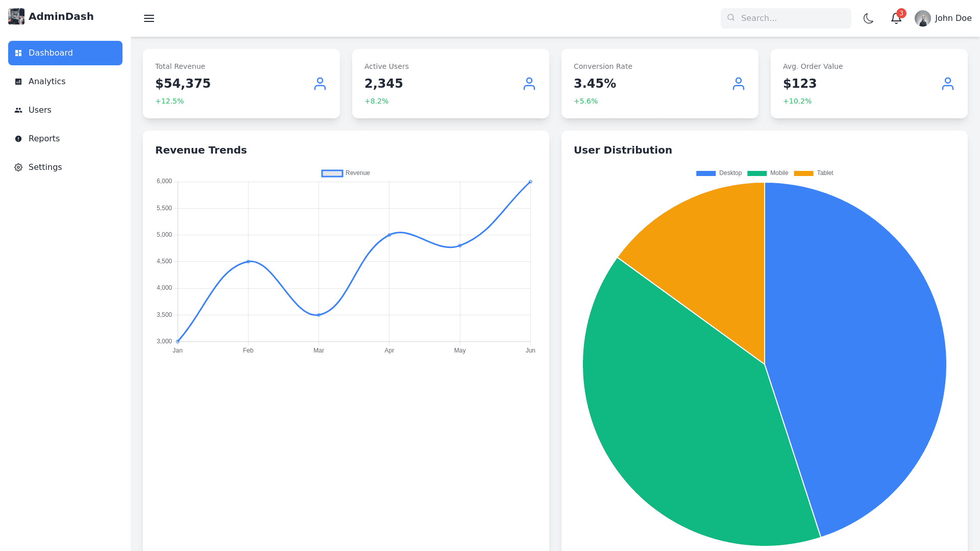The width and height of the screenshot is (980, 551).
Task: Click user icon in Conversion Rate card
Action: coord(739,84)
